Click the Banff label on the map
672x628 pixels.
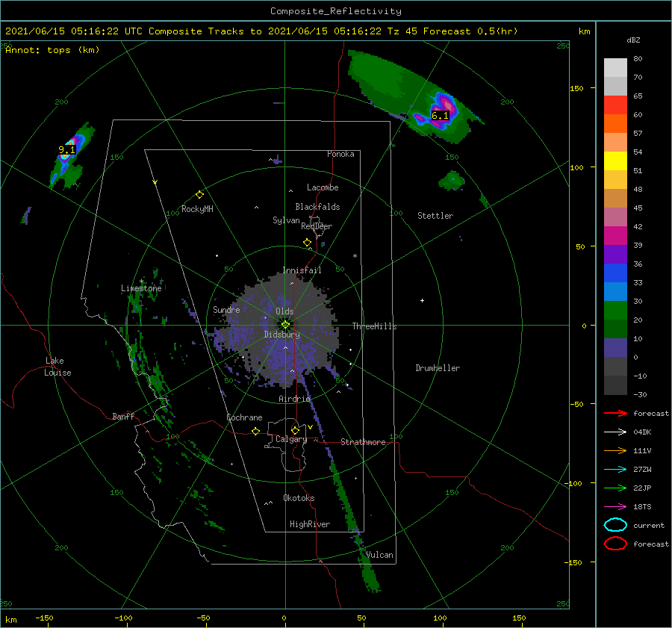(x=123, y=417)
